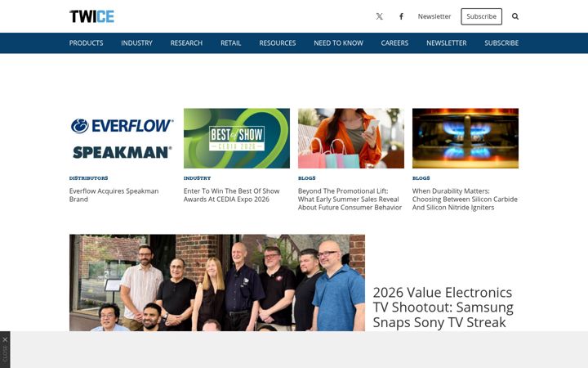Open 'Enter To Win The Best Of Show Awards' article

tap(231, 195)
